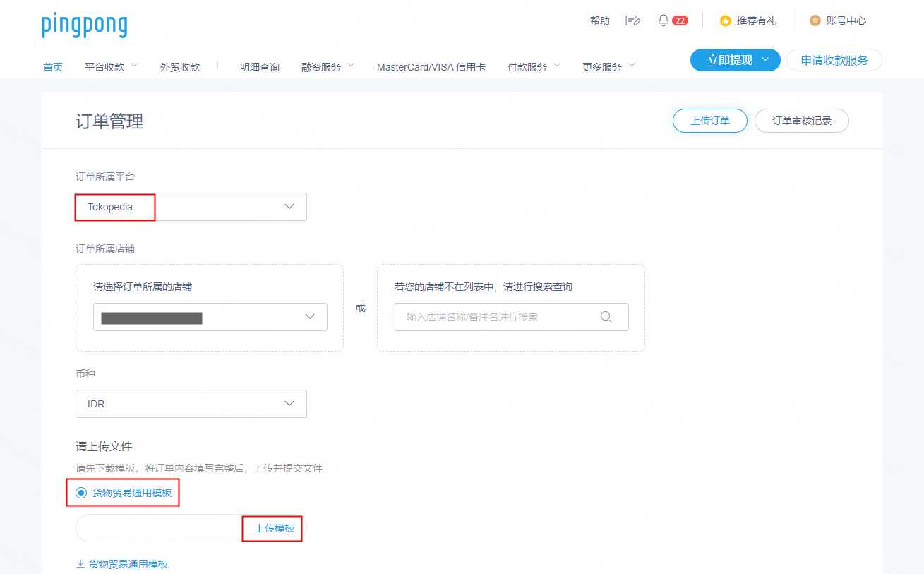
Task: Click the file upload path field
Action: click(x=160, y=528)
